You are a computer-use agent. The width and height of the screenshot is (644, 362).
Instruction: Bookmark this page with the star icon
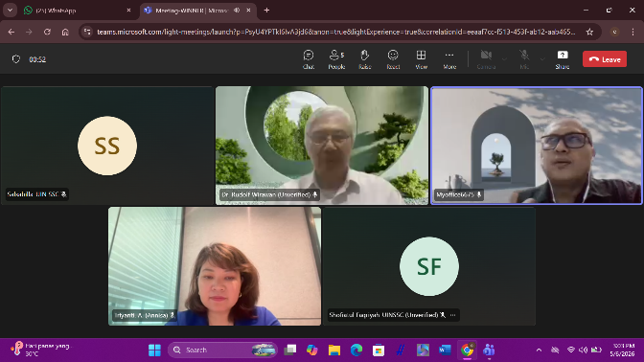(x=589, y=32)
